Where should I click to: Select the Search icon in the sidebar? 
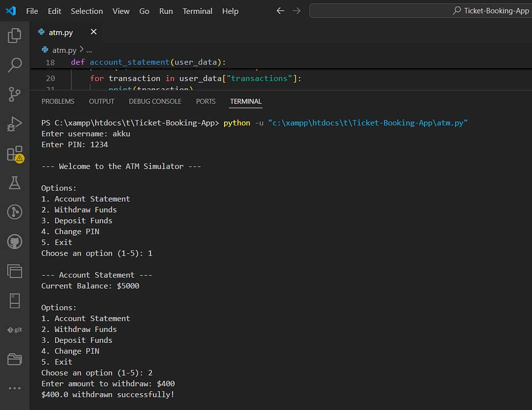[14, 65]
